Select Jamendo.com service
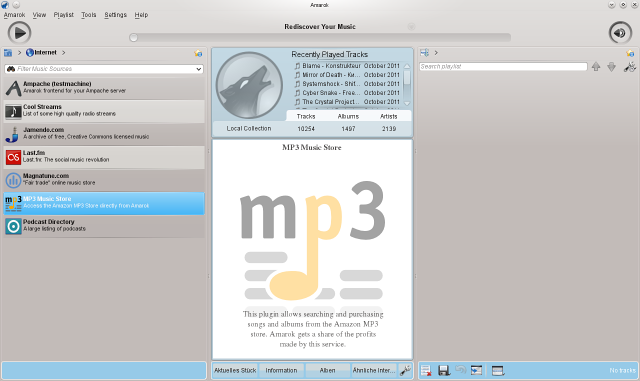Viewport: 640px width, 381px height. click(x=104, y=134)
